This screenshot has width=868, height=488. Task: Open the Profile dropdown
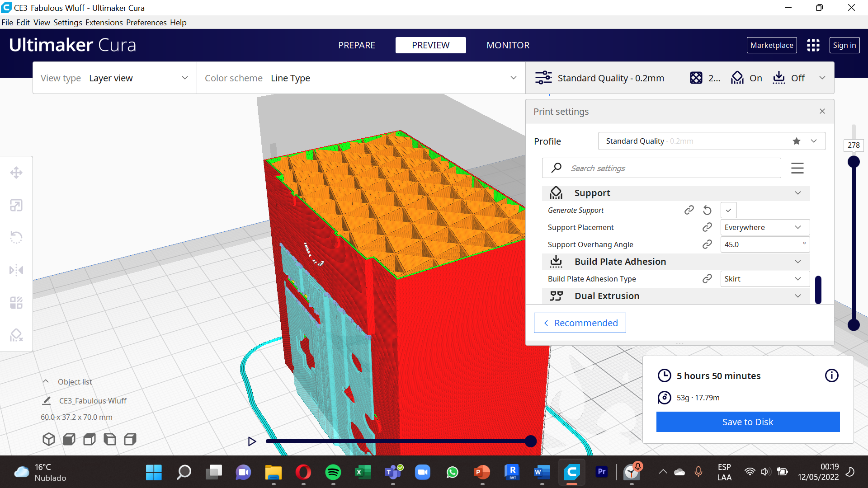coord(712,141)
